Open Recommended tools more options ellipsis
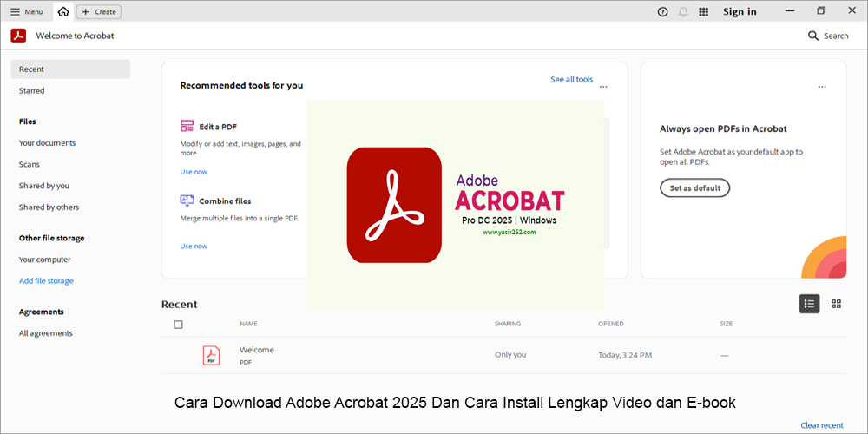Image resolution: width=868 pixels, height=434 pixels. point(603,87)
